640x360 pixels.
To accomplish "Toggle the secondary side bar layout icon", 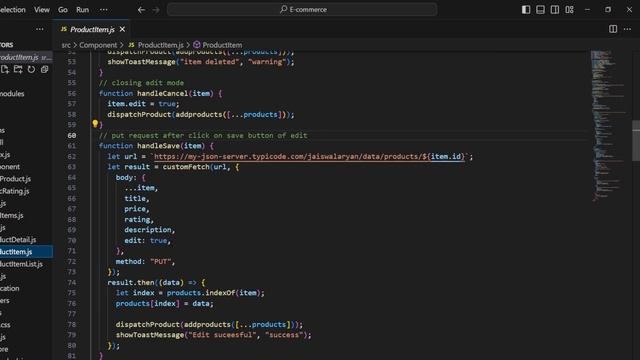I will coord(555,9).
